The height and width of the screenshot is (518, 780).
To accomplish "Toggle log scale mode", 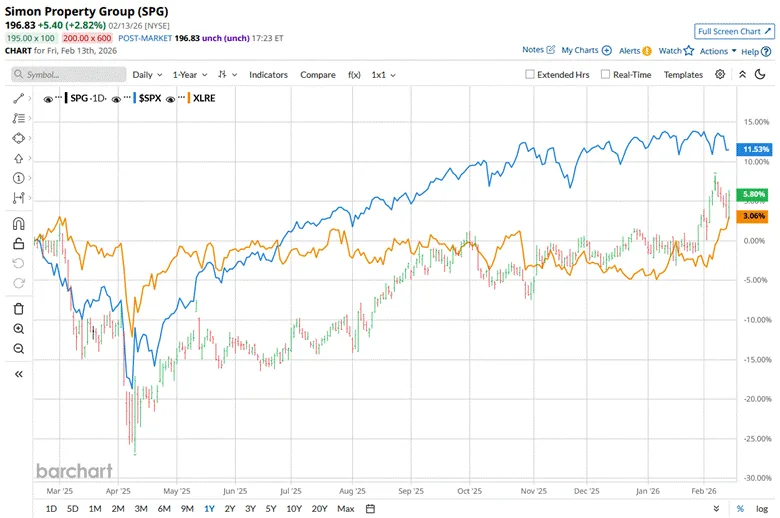I will pos(762,509).
